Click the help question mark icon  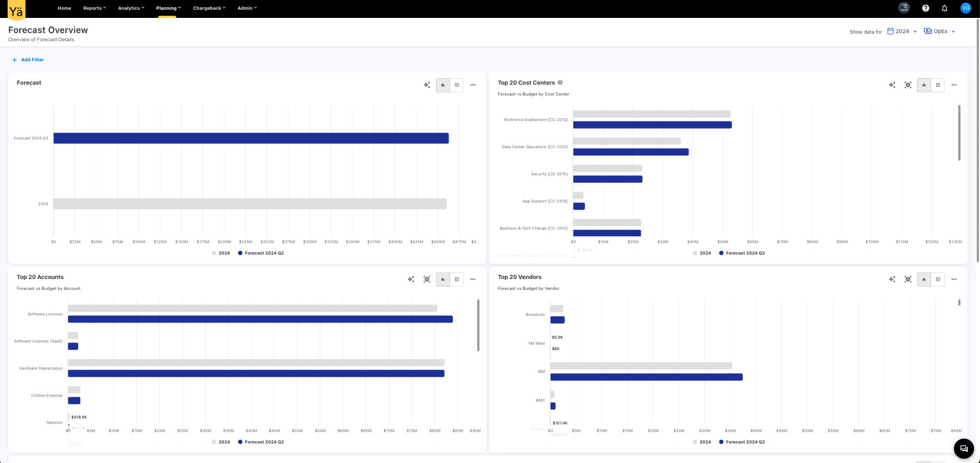tap(926, 8)
